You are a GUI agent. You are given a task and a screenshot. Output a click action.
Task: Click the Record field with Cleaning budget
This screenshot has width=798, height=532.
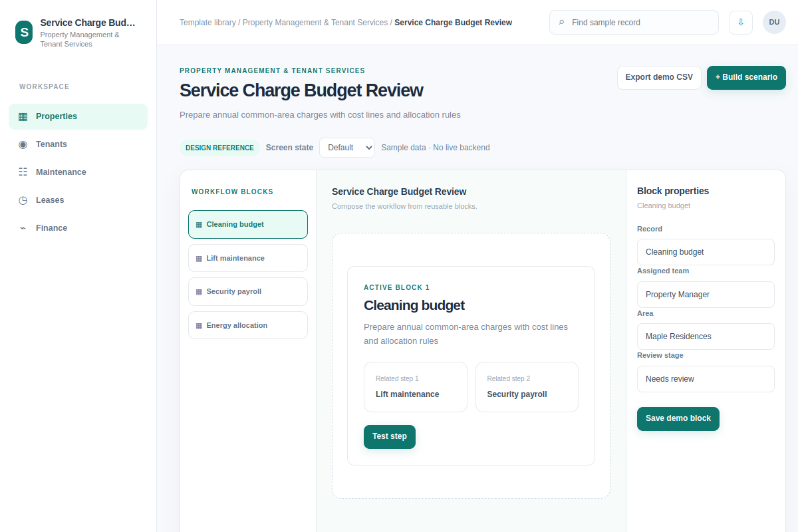(706, 252)
